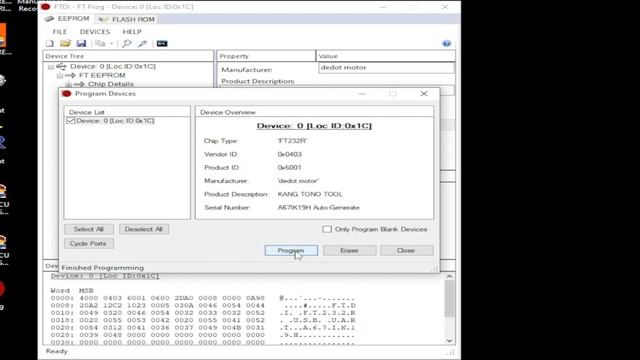This screenshot has height=360, width=640.
Task: Click the hex row starting 0000:
Action: (202, 298)
